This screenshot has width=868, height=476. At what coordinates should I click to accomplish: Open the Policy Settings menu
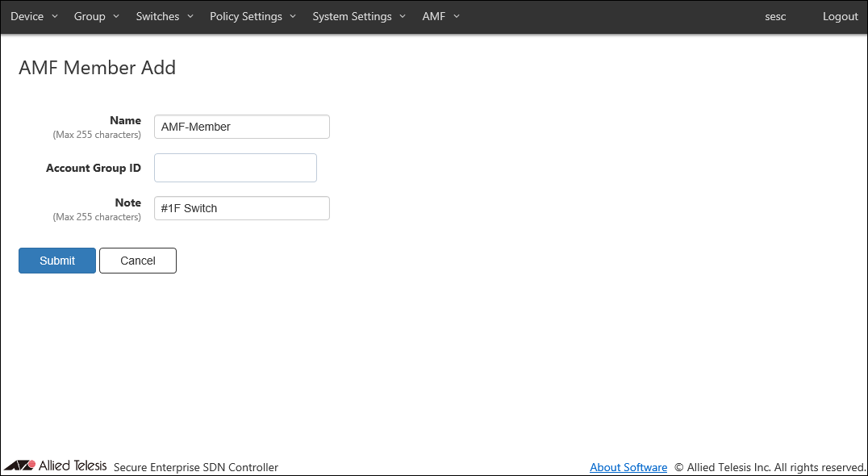(x=246, y=16)
